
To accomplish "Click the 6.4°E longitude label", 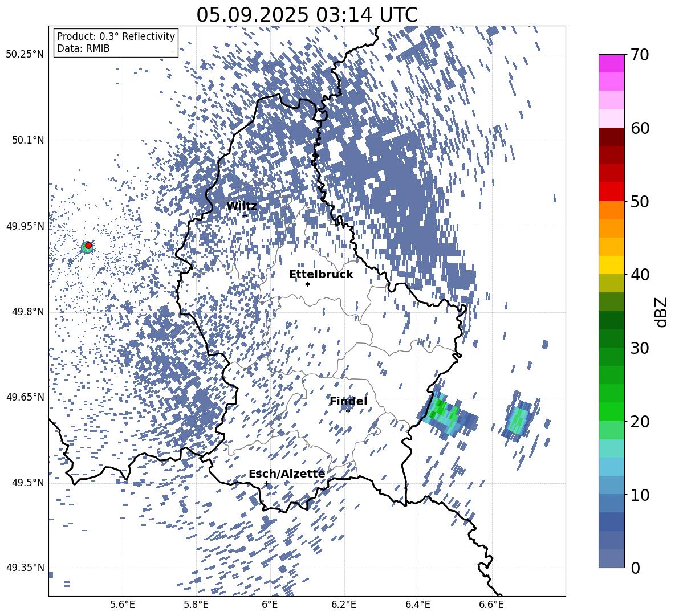I will (x=417, y=605).
